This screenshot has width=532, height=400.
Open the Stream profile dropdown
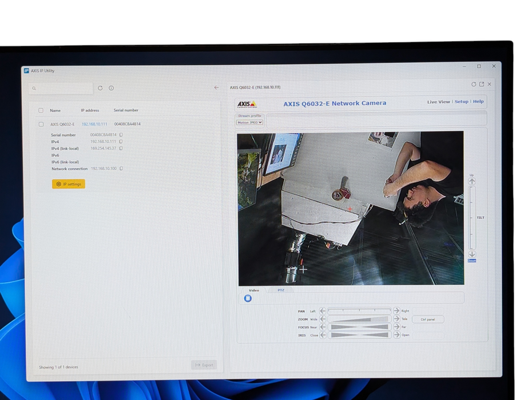(x=250, y=122)
